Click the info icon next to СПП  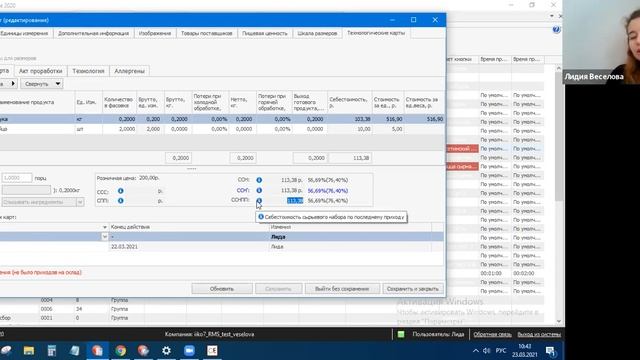pos(120,200)
